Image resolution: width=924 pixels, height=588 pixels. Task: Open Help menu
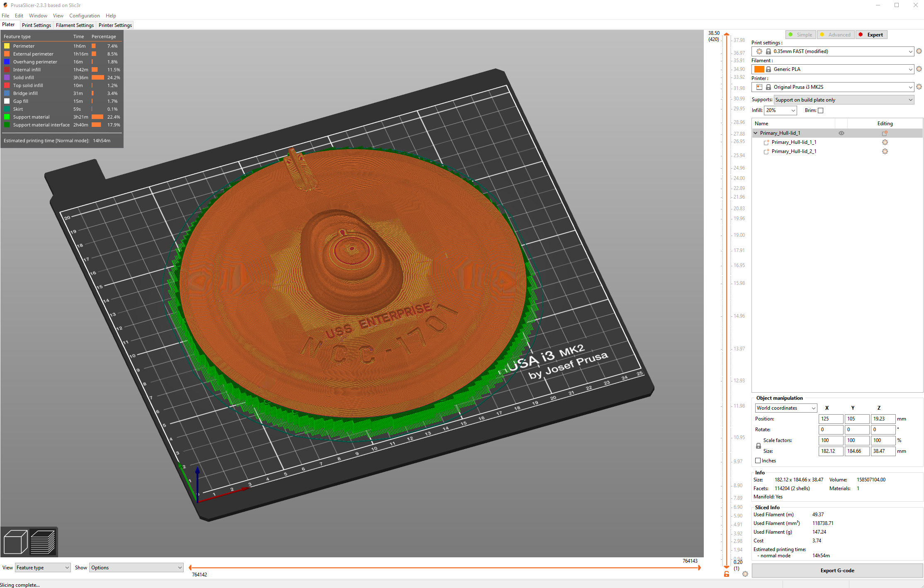111,16
